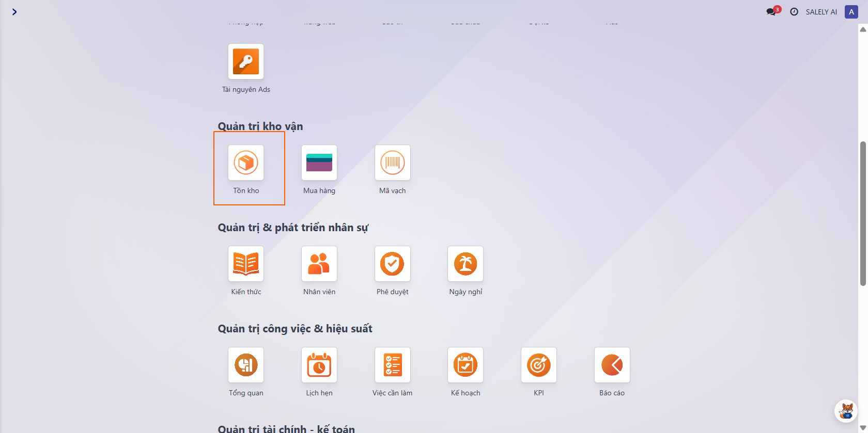This screenshot has height=433, width=868.
Task: Open the Ngày nghỉ time off app
Action: tap(466, 264)
